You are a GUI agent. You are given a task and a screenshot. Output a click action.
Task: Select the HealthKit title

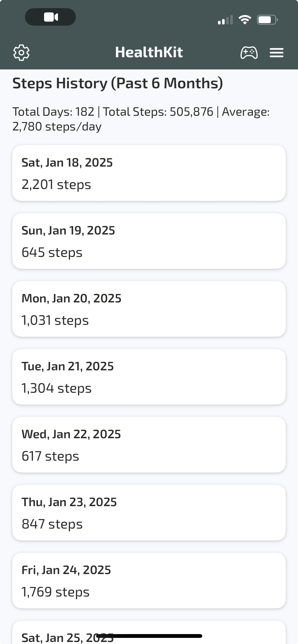pyautogui.click(x=149, y=52)
